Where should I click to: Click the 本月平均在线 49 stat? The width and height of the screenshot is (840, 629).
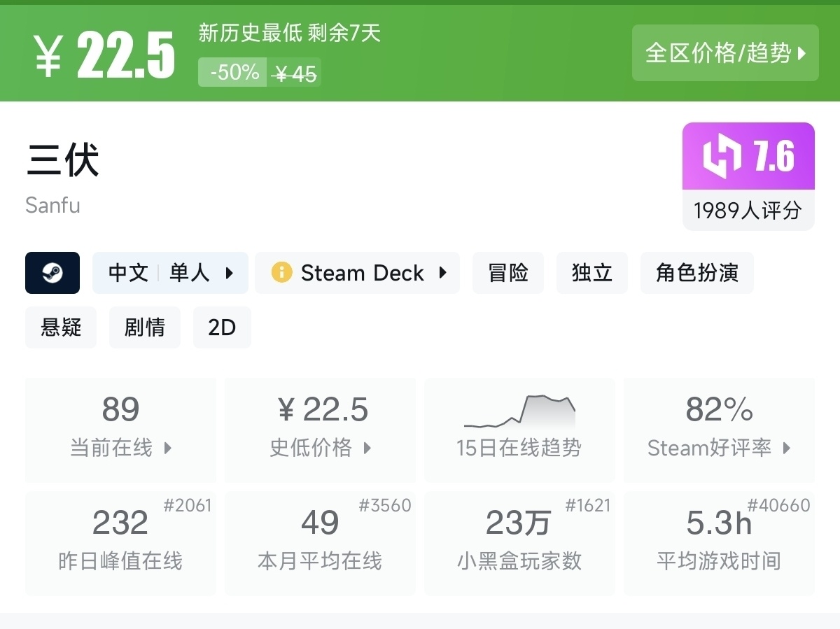tap(321, 543)
